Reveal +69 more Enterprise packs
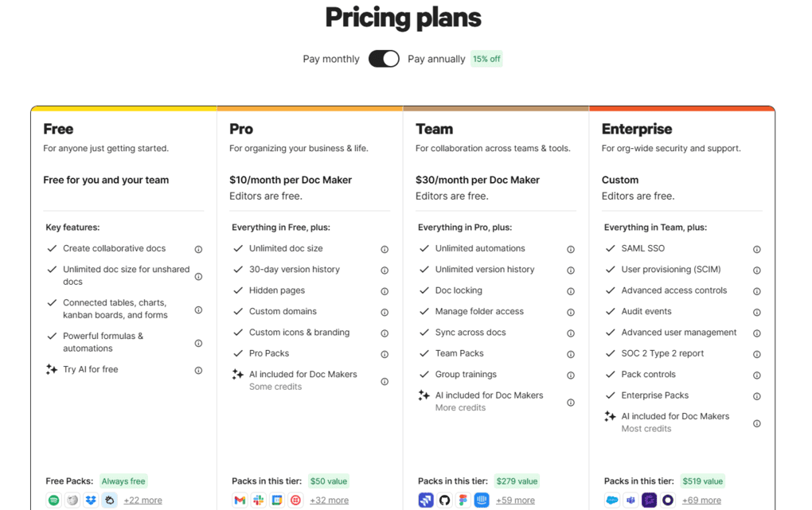The image size is (812, 510). (x=701, y=500)
